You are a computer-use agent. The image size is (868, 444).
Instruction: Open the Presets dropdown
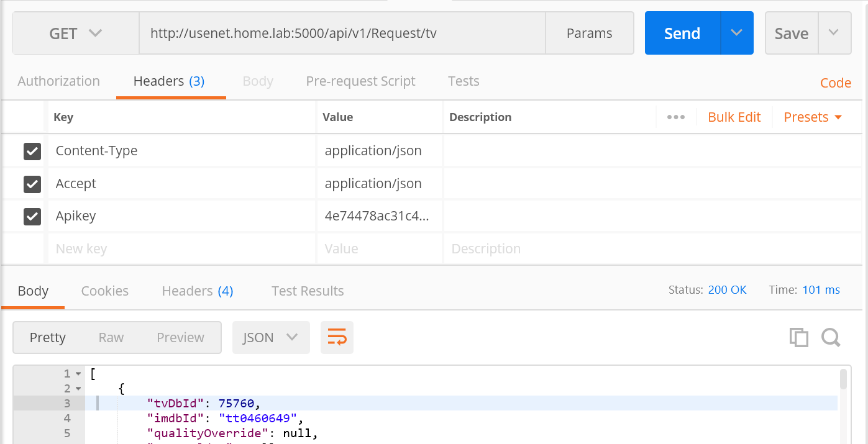[812, 117]
